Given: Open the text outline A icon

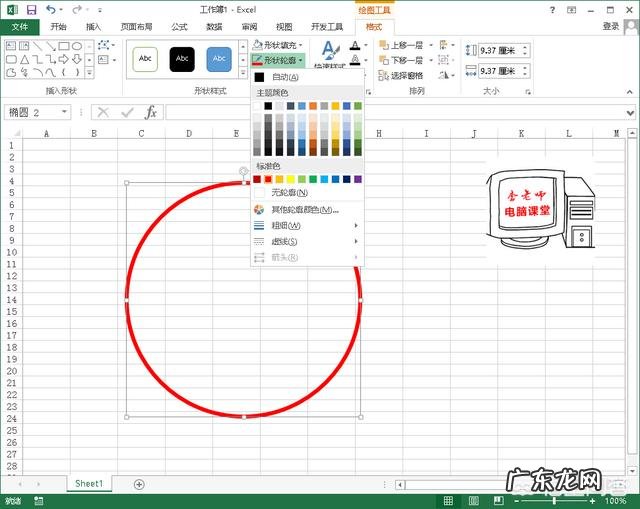Looking at the screenshot, I should pos(355,60).
